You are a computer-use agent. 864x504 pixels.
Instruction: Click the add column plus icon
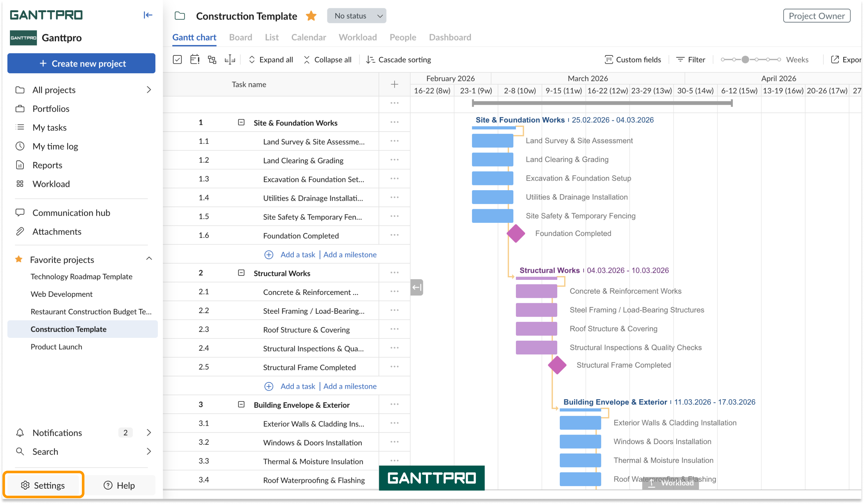[x=394, y=84]
